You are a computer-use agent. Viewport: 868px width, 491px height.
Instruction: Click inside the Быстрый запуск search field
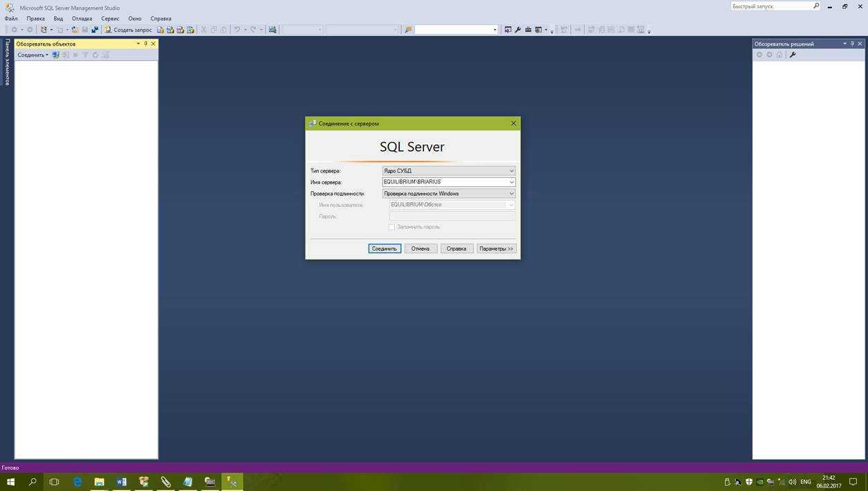pyautogui.click(x=770, y=6)
